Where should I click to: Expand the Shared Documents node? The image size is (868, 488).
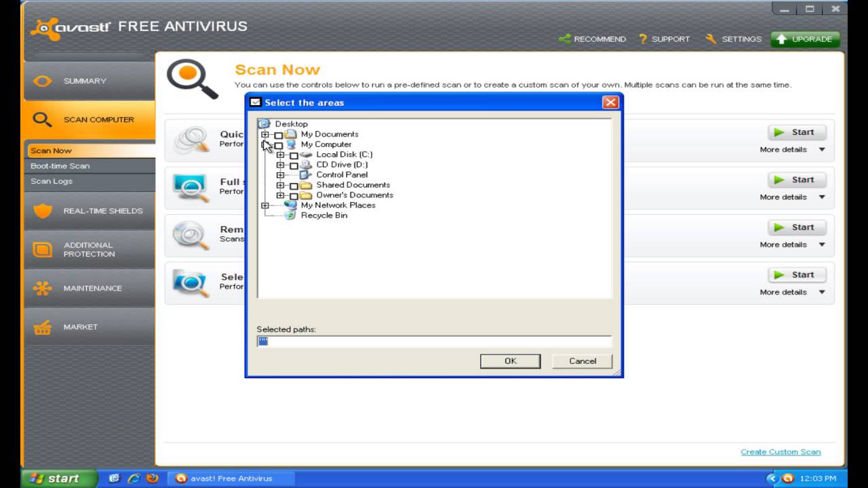280,185
